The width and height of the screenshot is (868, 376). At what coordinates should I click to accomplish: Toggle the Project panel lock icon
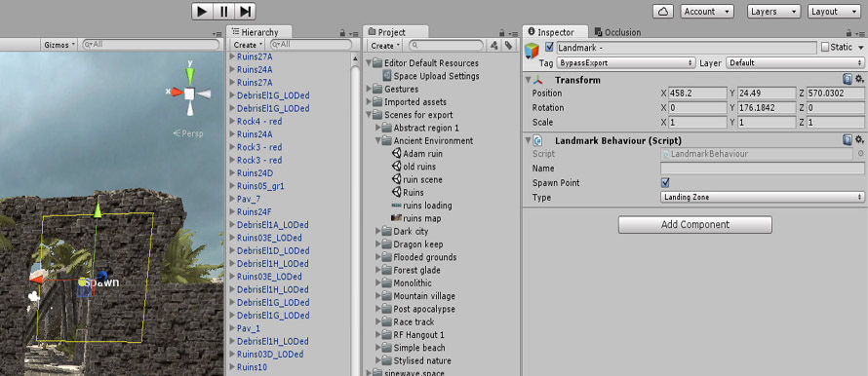tap(502, 32)
